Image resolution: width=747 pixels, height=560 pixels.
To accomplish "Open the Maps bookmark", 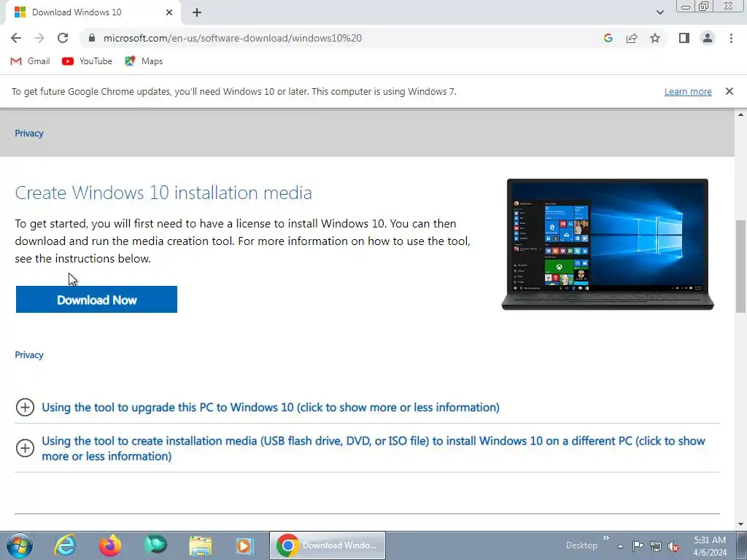I will point(144,61).
